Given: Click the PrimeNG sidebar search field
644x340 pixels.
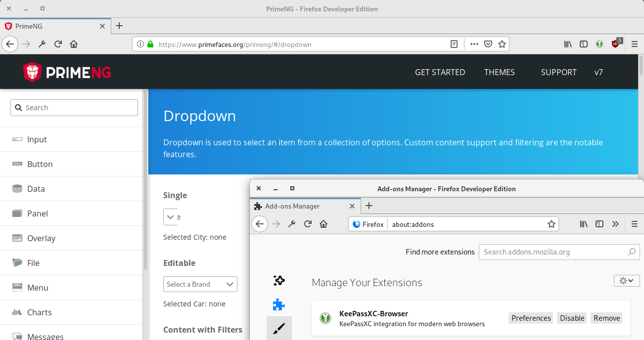Looking at the screenshot, I should coord(74,107).
